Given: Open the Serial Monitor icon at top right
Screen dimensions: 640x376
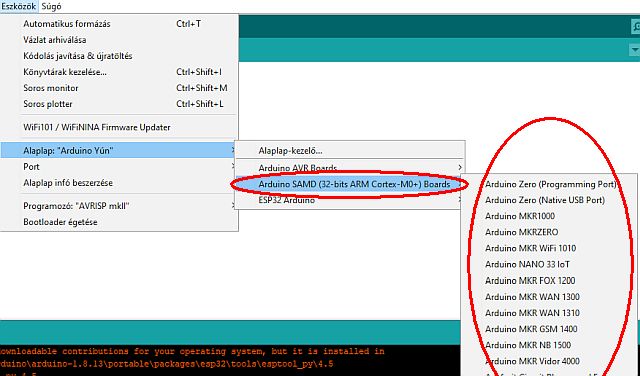Looking at the screenshot, I should [x=636, y=27].
